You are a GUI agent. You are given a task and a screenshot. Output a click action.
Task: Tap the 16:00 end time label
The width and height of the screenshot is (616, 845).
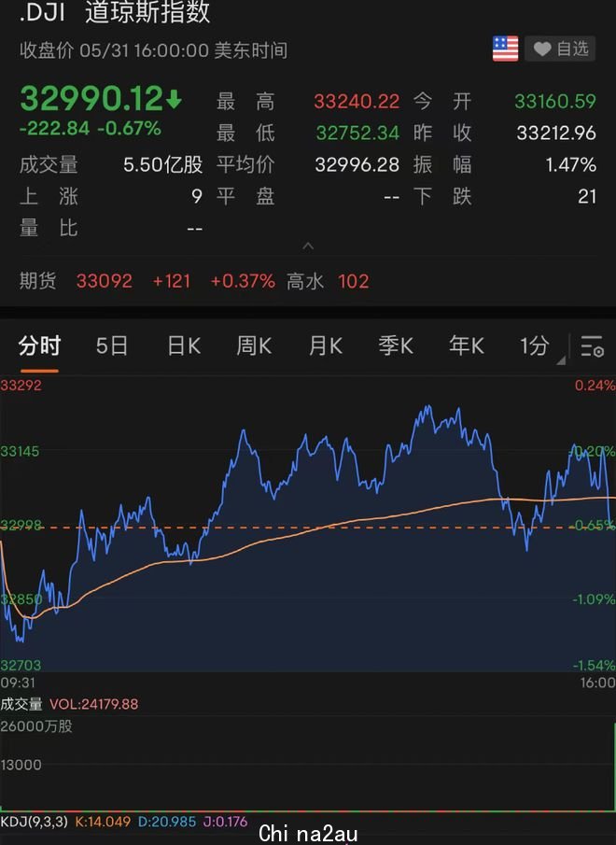click(597, 683)
